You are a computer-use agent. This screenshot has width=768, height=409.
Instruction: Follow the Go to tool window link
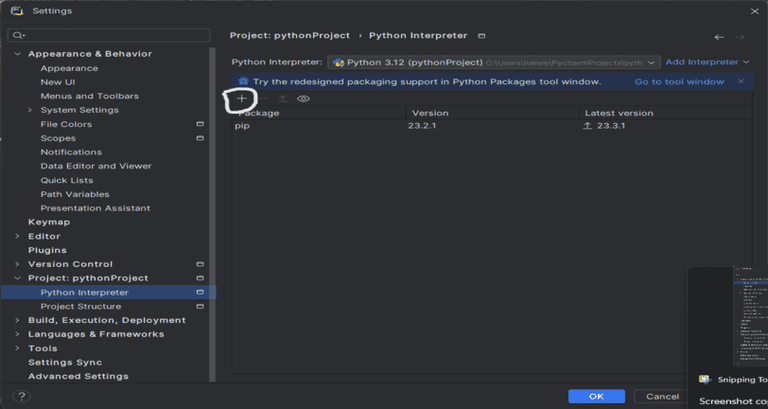[x=679, y=82]
